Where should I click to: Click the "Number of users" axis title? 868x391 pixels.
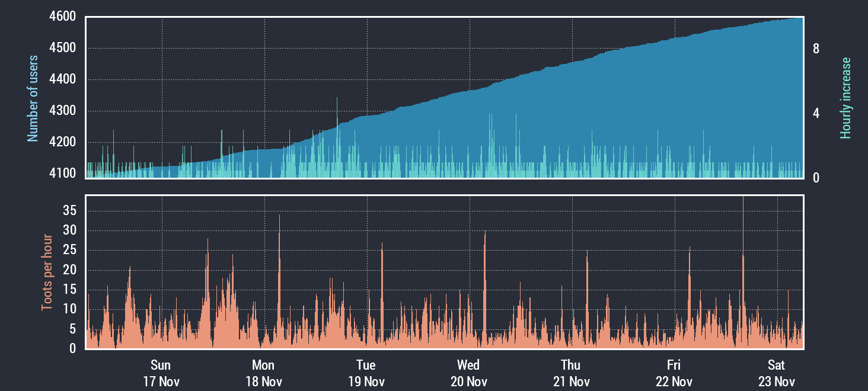tap(33, 98)
